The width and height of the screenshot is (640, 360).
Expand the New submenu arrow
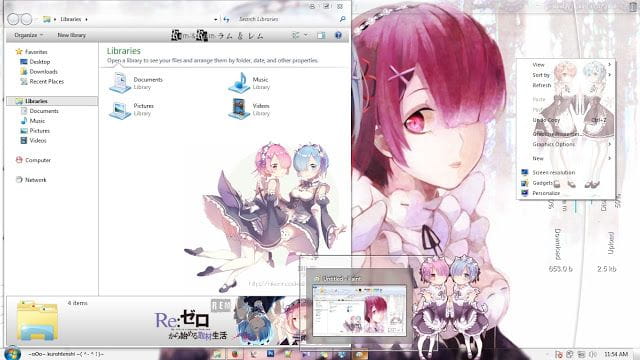(609, 158)
